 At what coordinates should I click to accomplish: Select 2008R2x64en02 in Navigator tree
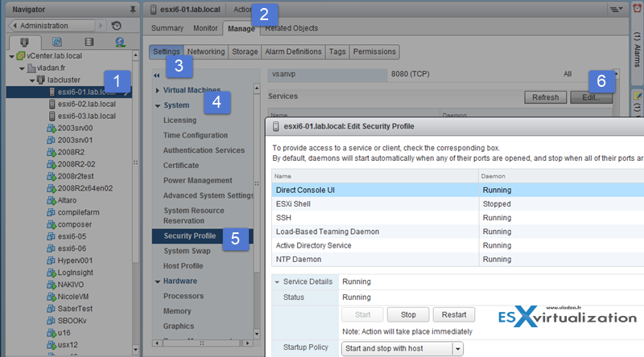[x=85, y=188]
